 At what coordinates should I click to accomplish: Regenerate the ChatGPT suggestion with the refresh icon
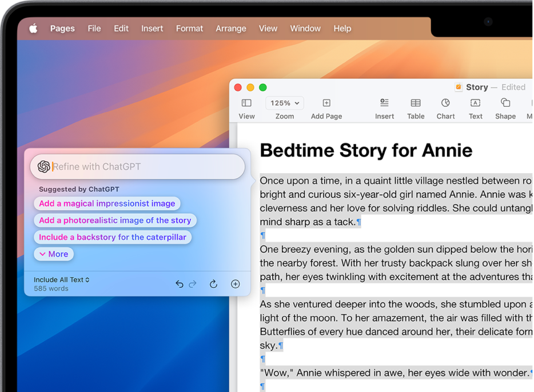pyautogui.click(x=213, y=284)
